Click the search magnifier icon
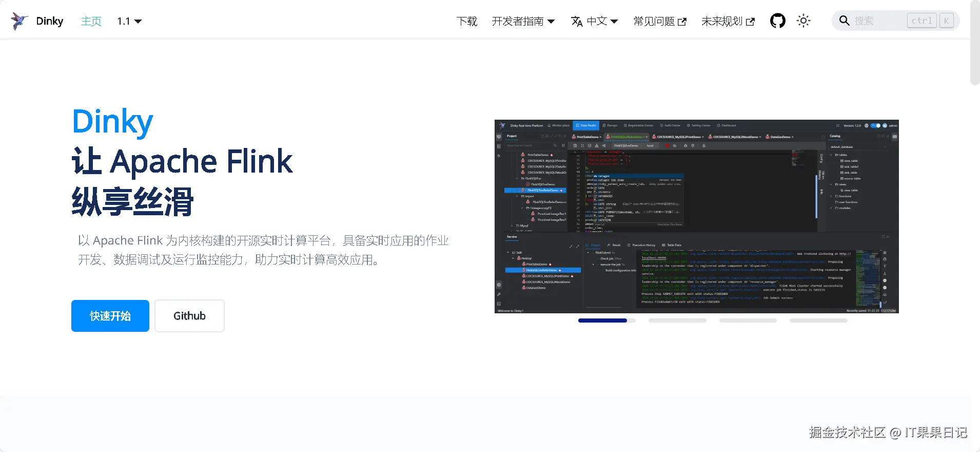This screenshot has height=452, width=980. [844, 21]
